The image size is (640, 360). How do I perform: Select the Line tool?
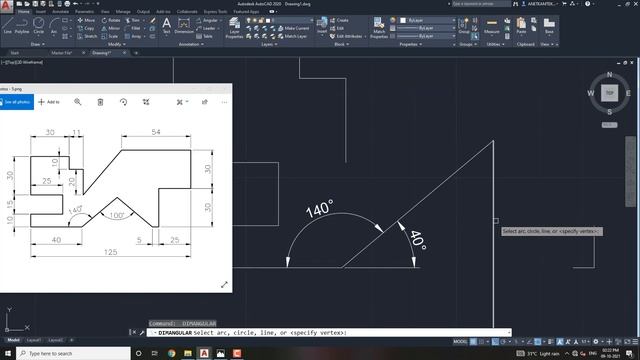7,25
